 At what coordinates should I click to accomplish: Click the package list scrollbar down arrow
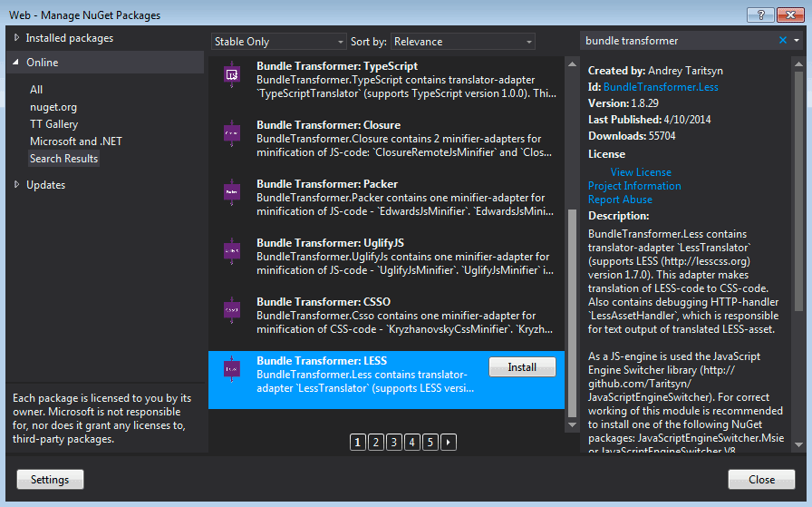(x=572, y=424)
